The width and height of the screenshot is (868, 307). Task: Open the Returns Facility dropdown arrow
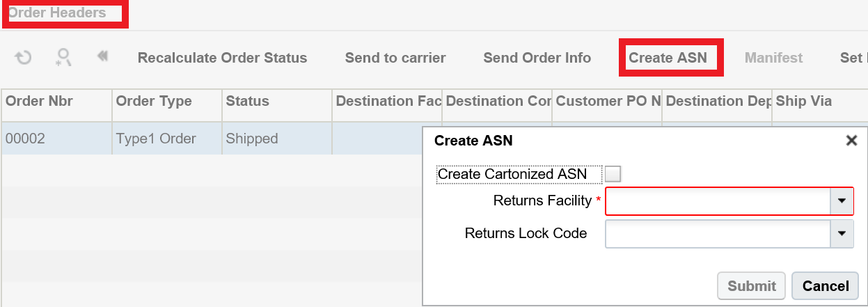click(x=842, y=201)
